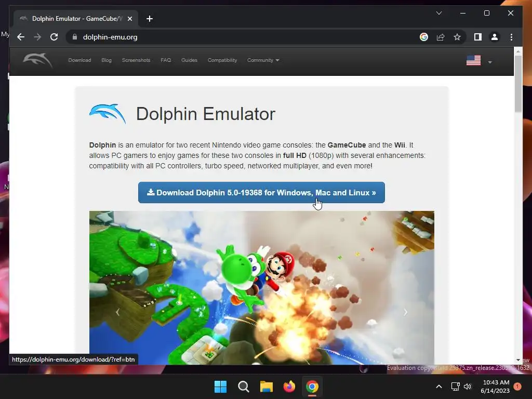The image size is (532, 399).
Task: Click the large blue Dolphin logo
Action: [x=108, y=114]
